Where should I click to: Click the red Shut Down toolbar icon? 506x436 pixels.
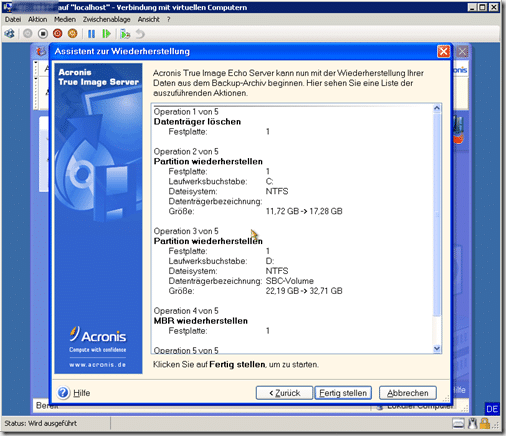58,33
